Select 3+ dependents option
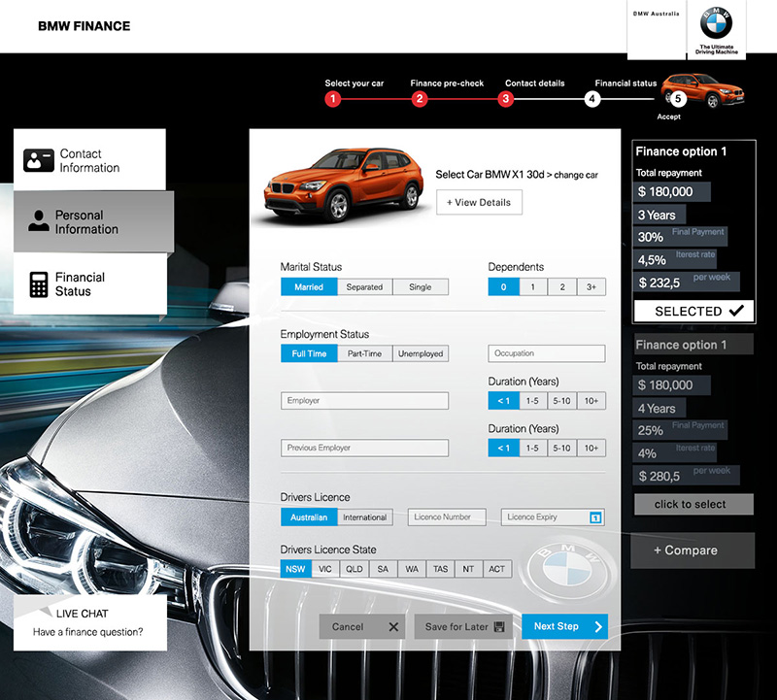This screenshot has height=700, width=777. (x=591, y=287)
